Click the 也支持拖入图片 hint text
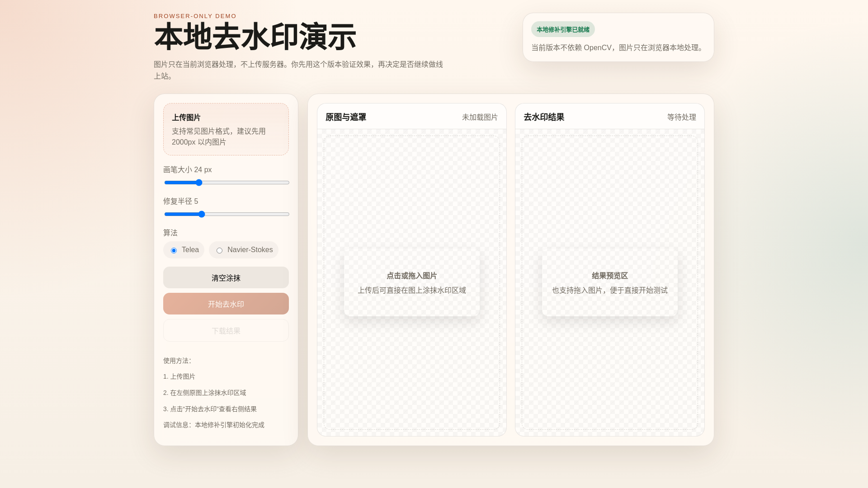Image resolution: width=868 pixels, height=488 pixels. pyautogui.click(x=610, y=290)
